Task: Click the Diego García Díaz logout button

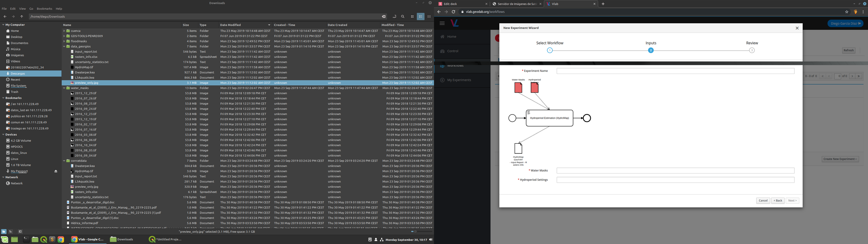Action: click(x=845, y=24)
